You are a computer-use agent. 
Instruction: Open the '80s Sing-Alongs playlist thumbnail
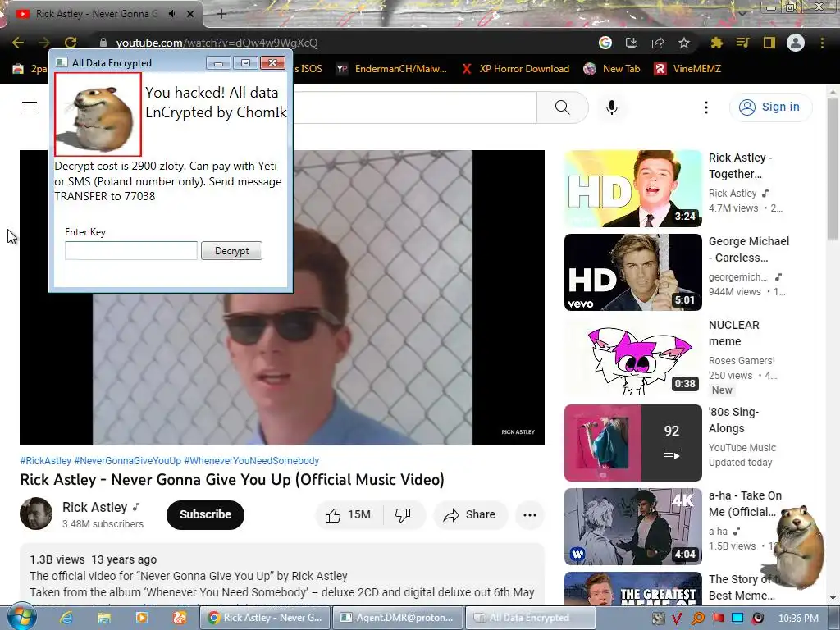[x=632, y=442]
